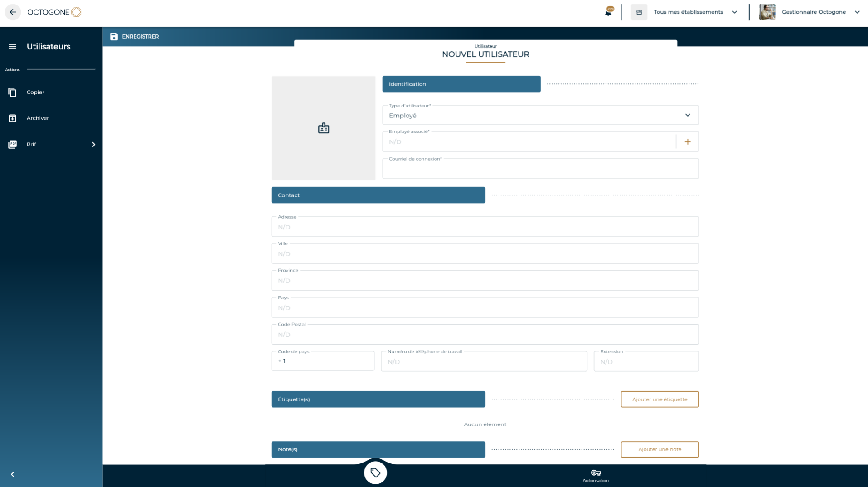Click the Contact section header
868x487 pixels.
(x=378, y=195)
